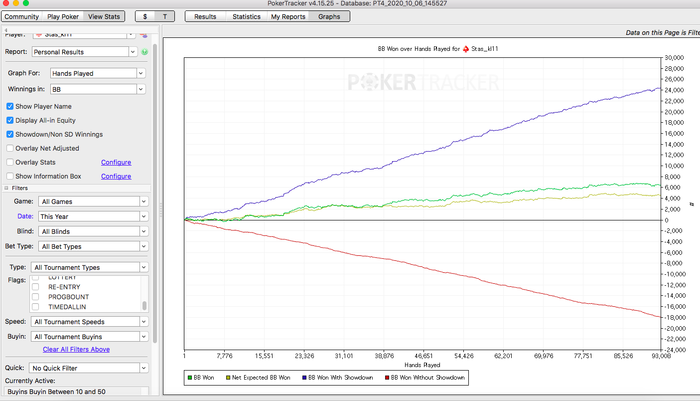Open Bet Type dropdown
The width and height of the screenshot is (700, 401).
pos(143,246)
